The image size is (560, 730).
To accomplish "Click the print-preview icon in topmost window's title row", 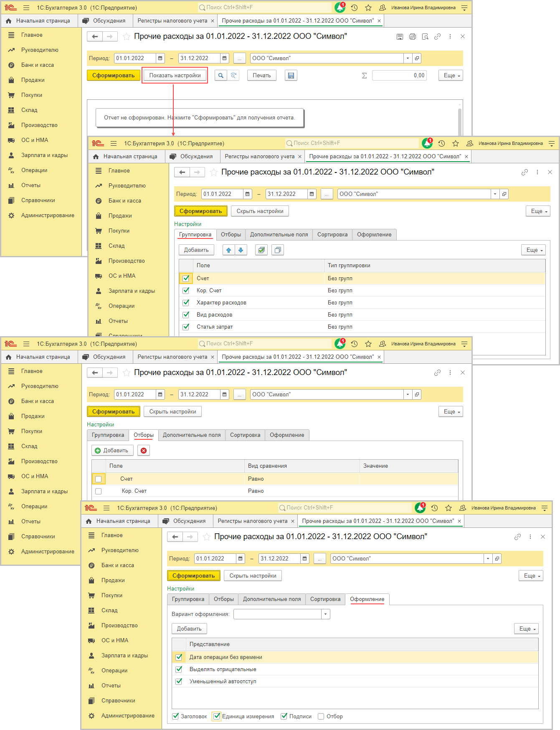I will [425, 37].
